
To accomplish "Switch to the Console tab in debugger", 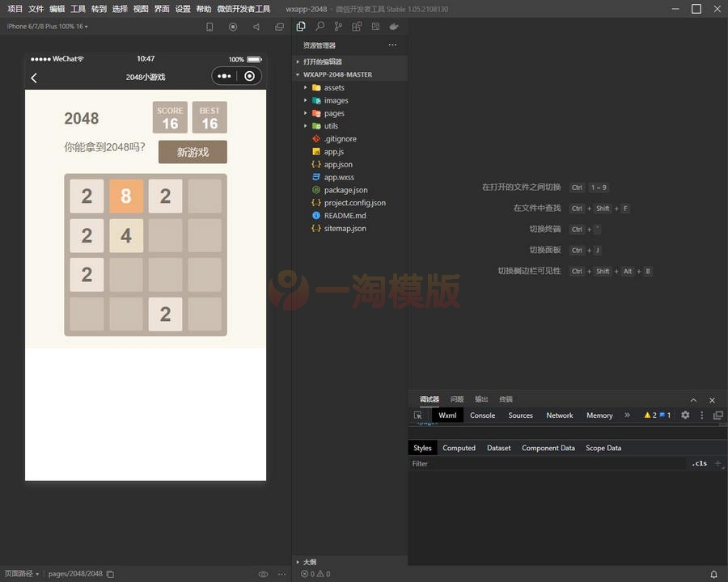I will pyautogui.click(x=482, y=415).
